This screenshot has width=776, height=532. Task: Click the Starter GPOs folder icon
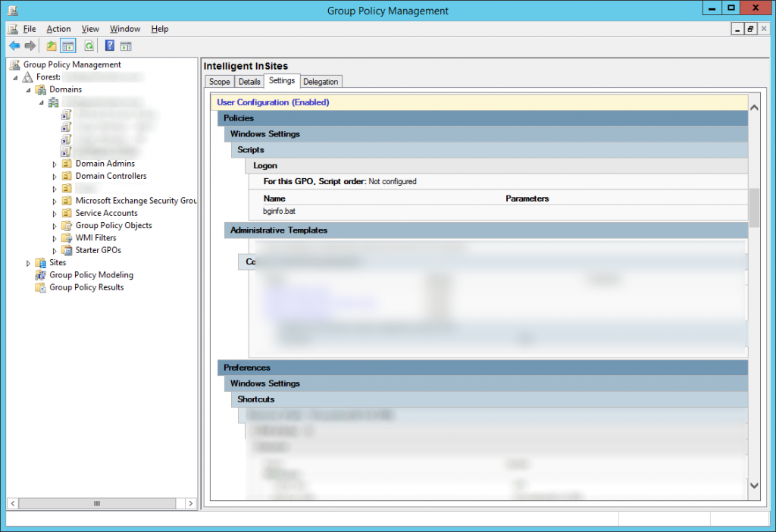click(x=66, y=250)
